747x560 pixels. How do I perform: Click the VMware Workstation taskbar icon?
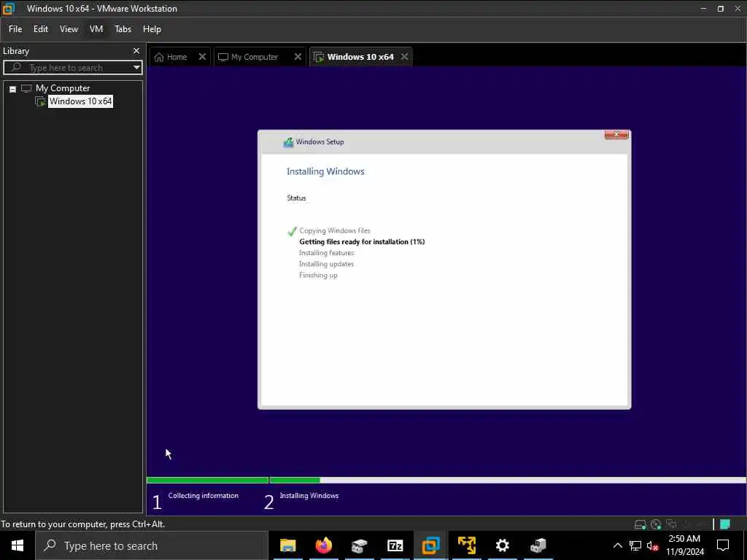pos(430,545)
